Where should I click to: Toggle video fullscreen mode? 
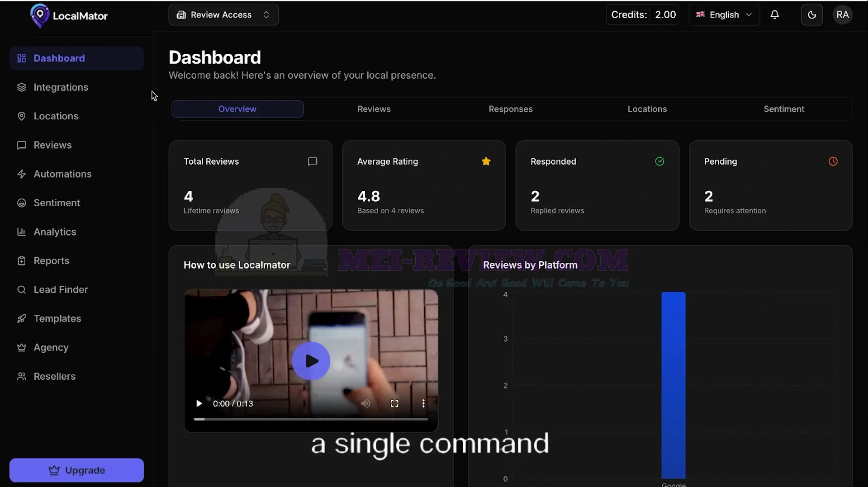coord(394,403)
